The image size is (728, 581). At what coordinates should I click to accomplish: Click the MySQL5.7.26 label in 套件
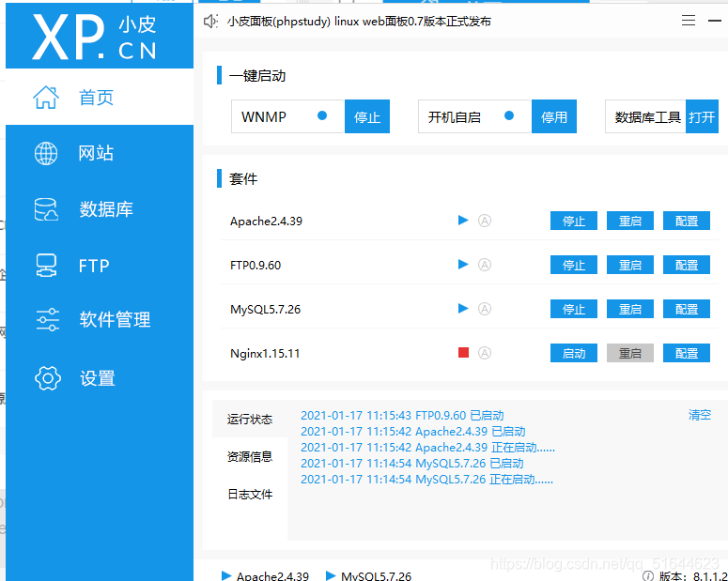point(265,310)
